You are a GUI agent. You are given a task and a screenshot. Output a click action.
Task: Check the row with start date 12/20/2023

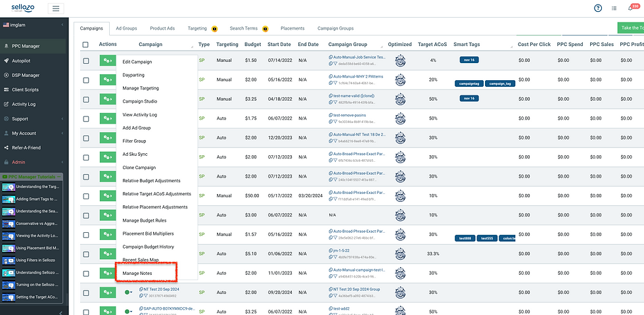pyautogui.click(x=86, y=138)
